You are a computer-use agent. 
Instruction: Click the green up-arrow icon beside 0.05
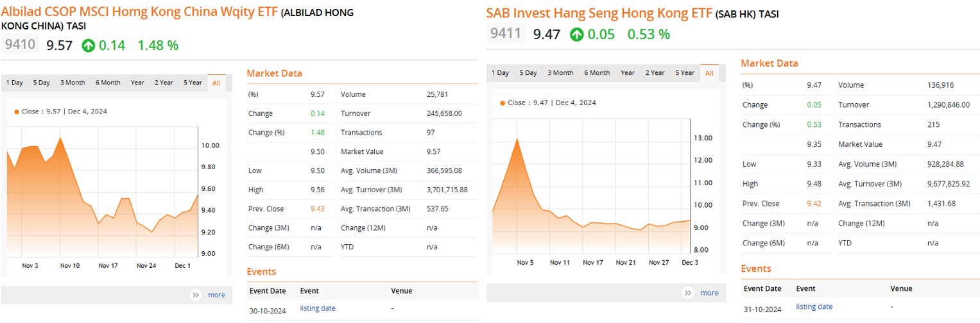576,34
